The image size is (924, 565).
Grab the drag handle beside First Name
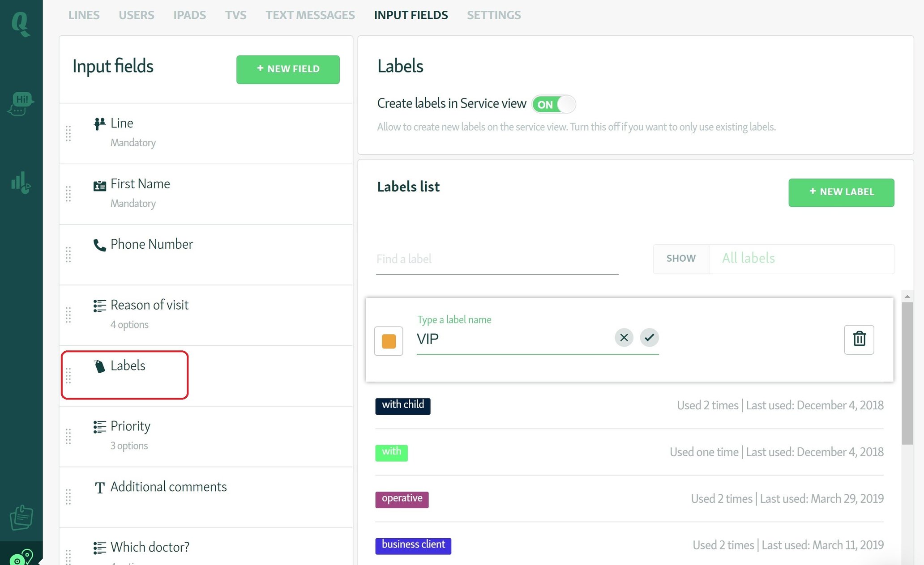pyautogui.click(x=68, y=194)
